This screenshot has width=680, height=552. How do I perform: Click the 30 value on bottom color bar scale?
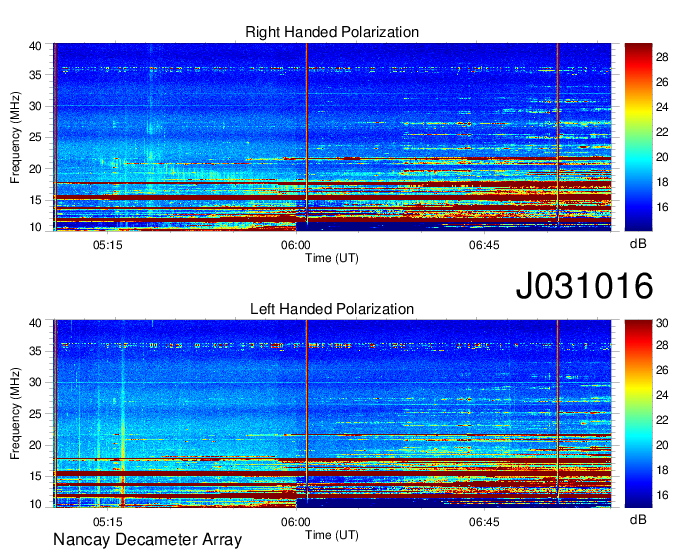coord(662,323)
